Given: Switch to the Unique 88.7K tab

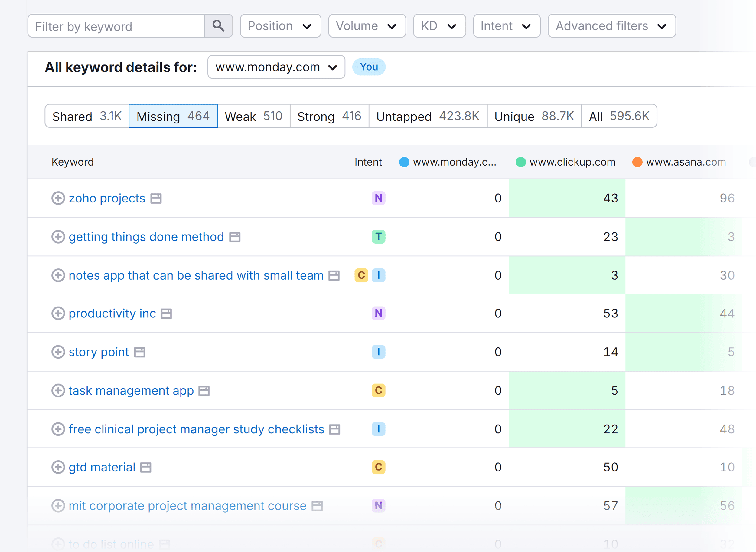Looking at the screenshot, I should pyautogui.click(x=534, y=116).
